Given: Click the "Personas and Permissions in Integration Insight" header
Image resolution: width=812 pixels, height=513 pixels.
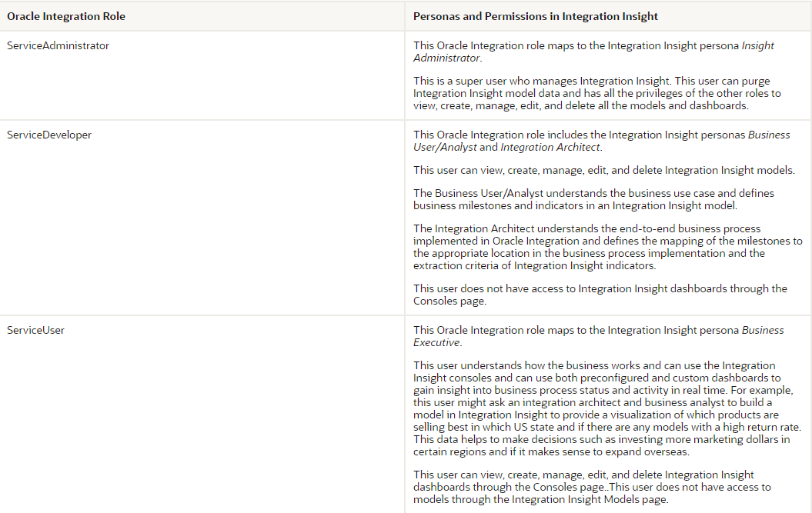Looking at the screenshot, I should 536,16.
